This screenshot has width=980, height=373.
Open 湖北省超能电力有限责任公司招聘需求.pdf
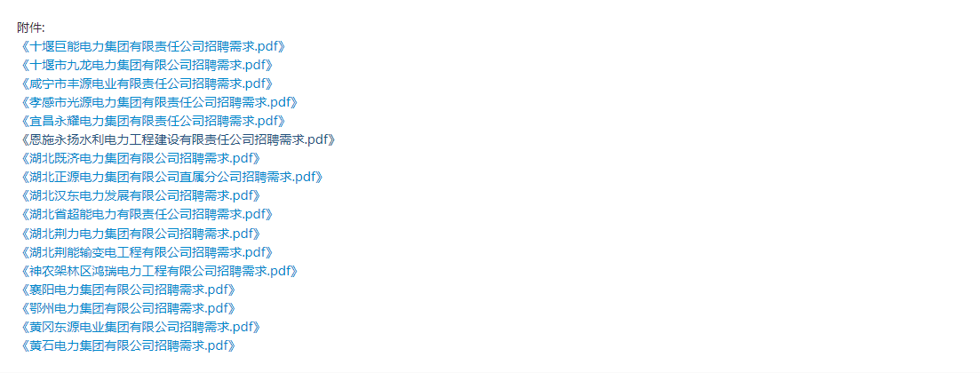click(146, 214)
